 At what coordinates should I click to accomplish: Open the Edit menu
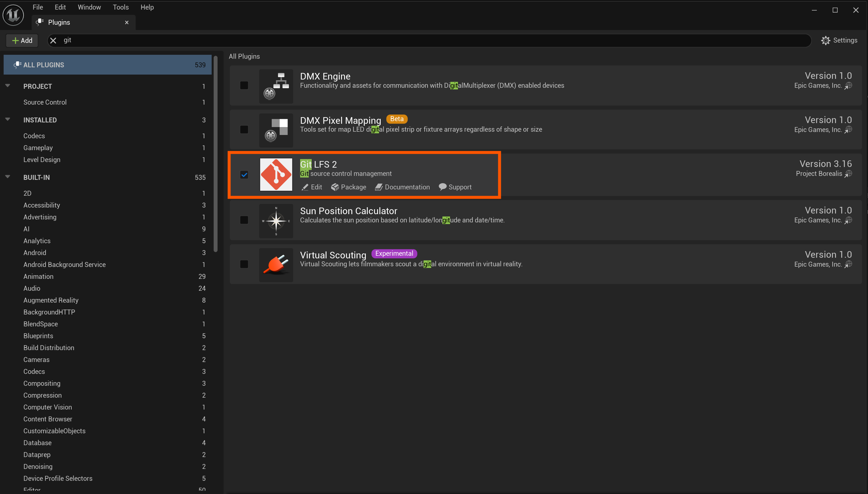click(x=60, y=7)
